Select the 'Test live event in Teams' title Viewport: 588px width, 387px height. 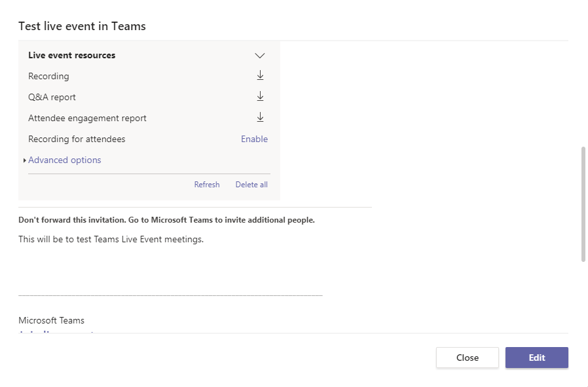82,26
